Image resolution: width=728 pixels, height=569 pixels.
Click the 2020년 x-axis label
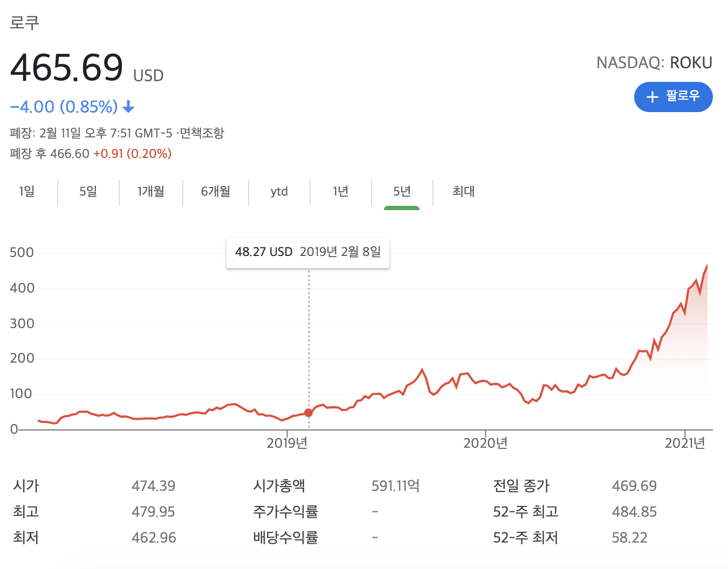click(x=486, y=443)
